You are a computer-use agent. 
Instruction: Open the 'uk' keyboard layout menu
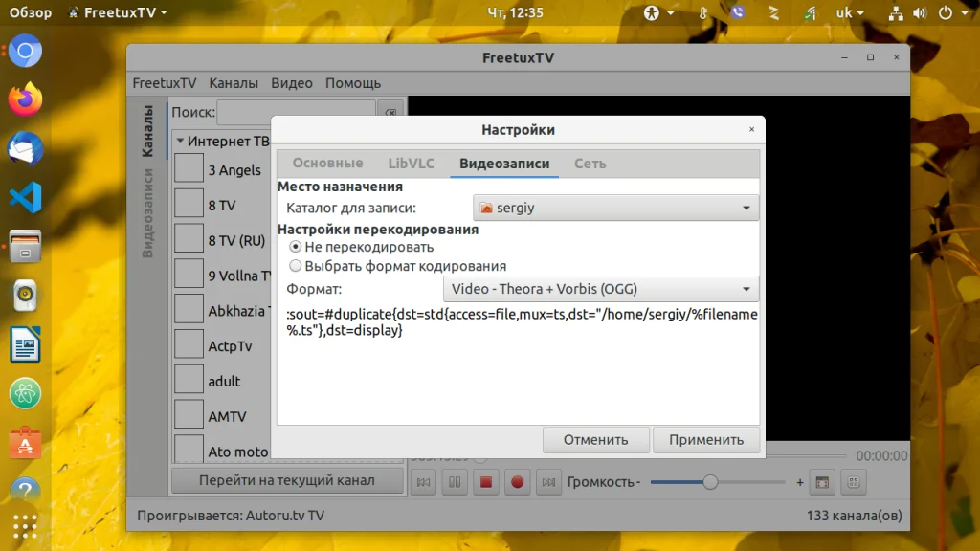click(x=850, y=12)
